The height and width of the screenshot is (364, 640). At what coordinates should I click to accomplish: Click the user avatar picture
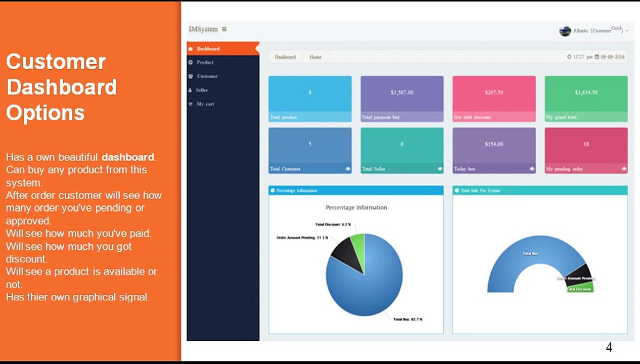click(565, 31)
